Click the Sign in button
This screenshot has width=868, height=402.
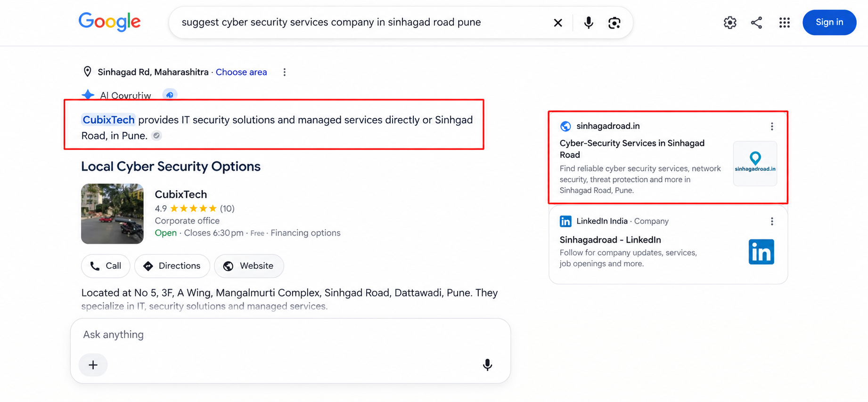click(x=829, y=22)
